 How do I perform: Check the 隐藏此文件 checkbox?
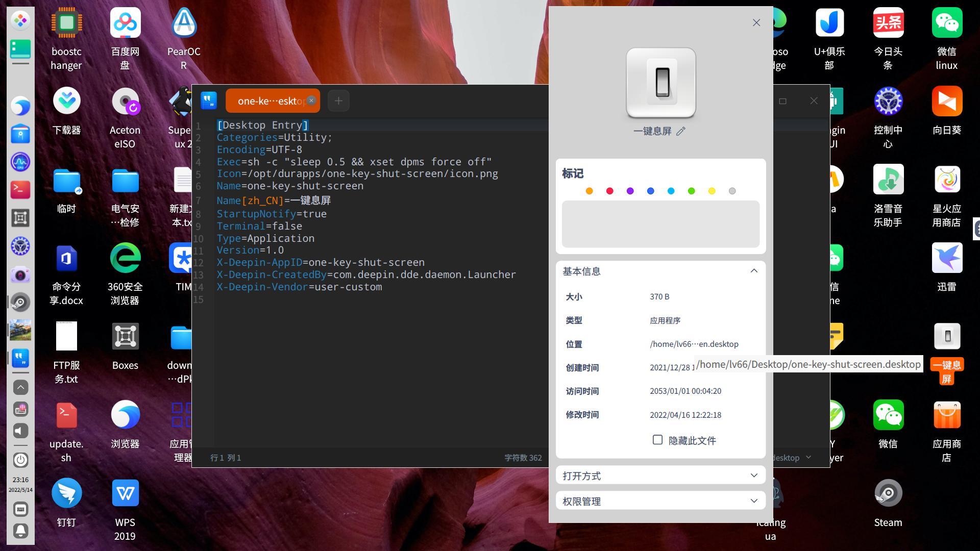tap(657, 440)
